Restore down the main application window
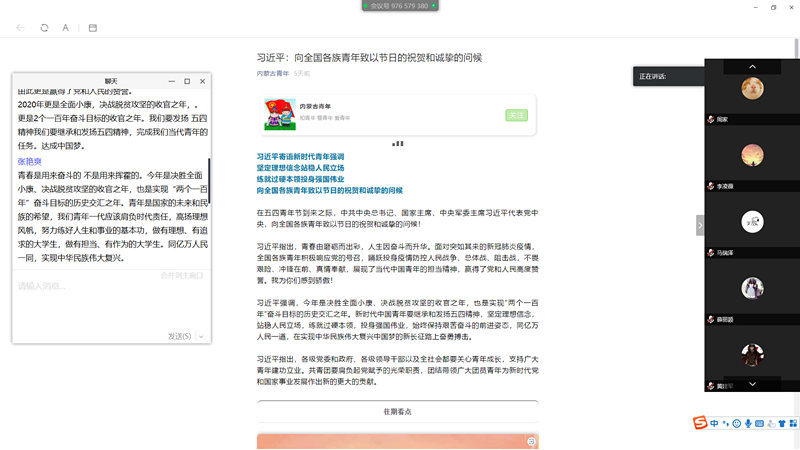This screenshot has height=450, width=800. 773,7
